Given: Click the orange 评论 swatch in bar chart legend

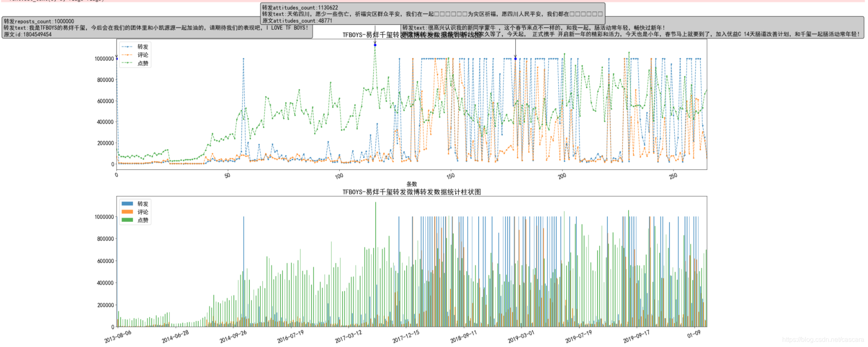Looking at the screenshot, I should [x=128, y=212].
